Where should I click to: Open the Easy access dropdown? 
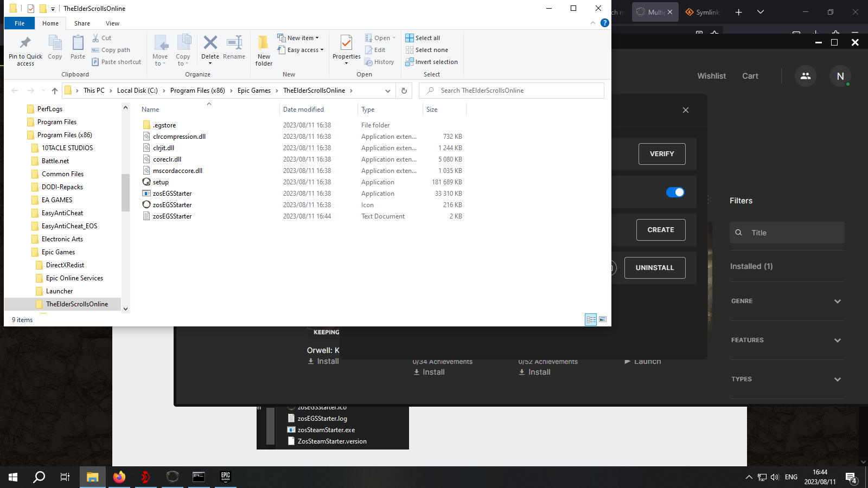(300, 50)
